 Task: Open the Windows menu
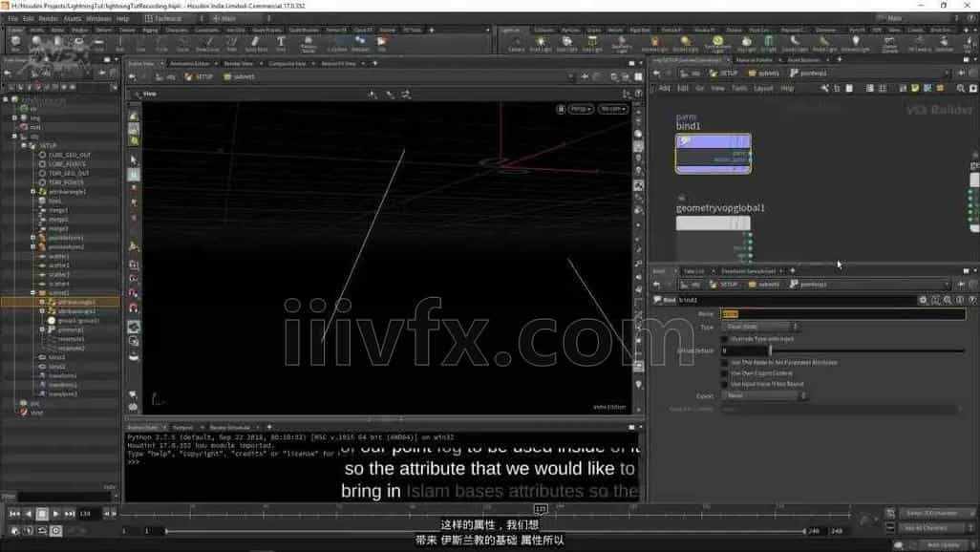(x=98, y=19)
